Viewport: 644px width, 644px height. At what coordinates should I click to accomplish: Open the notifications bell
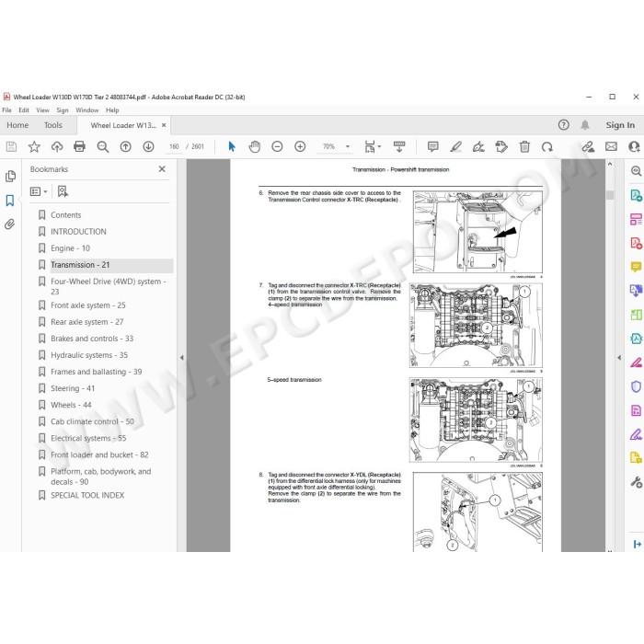(x=585, y=125)
